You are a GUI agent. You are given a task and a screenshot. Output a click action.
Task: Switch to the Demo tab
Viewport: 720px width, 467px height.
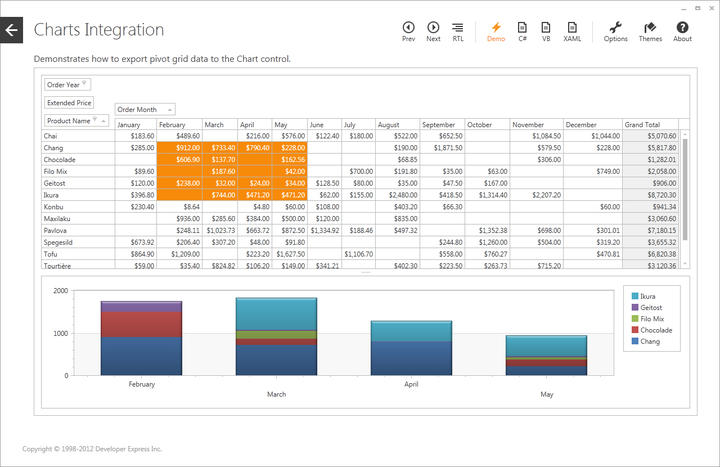coord(496,31)
